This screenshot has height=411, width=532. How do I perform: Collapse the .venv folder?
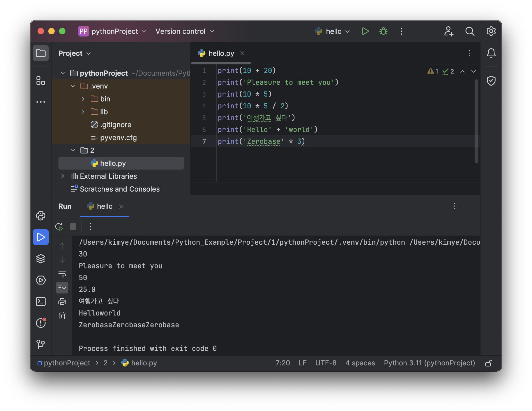[73, 86]
